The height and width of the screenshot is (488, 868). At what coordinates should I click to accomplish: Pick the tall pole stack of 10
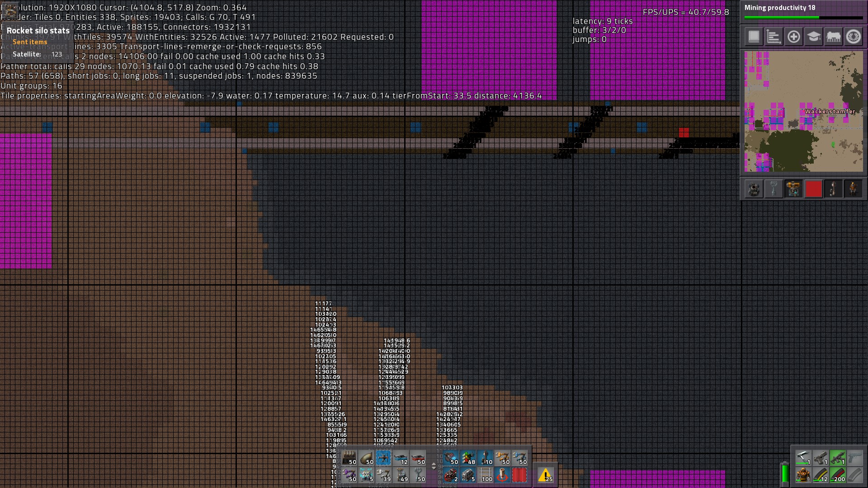485,458
